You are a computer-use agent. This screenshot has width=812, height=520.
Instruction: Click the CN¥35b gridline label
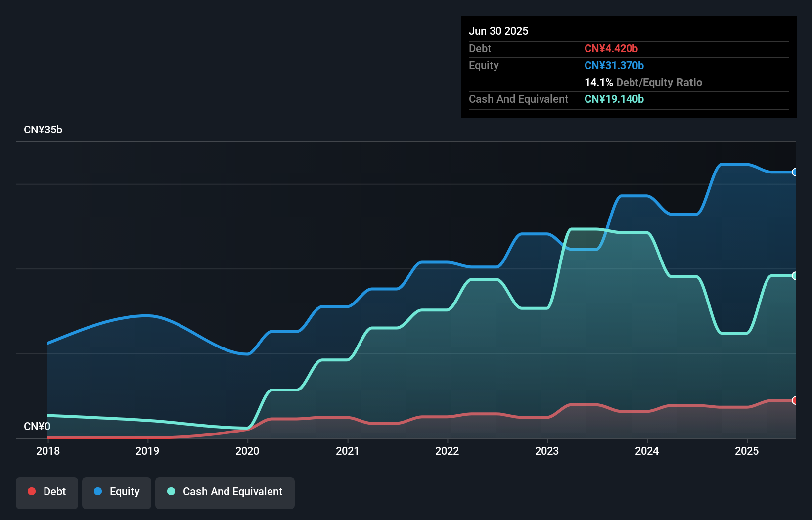(x=44, y=130)
